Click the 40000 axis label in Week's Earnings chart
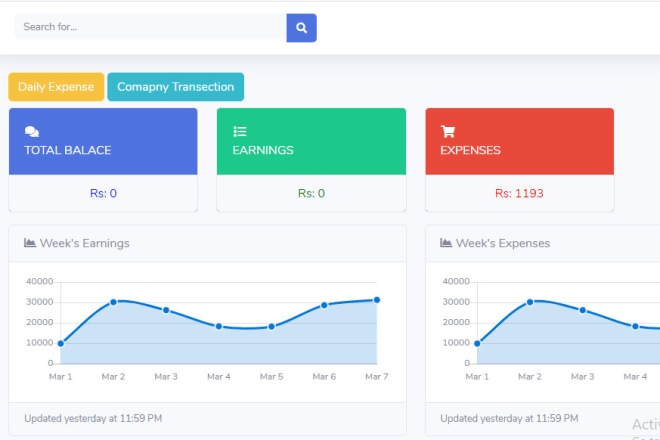Viewport: 660px width, 440px height. tap(40, 281)
